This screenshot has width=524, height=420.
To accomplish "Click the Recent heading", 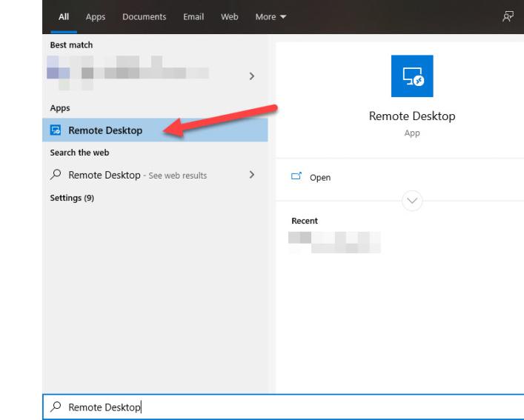I will pos(305,221).
